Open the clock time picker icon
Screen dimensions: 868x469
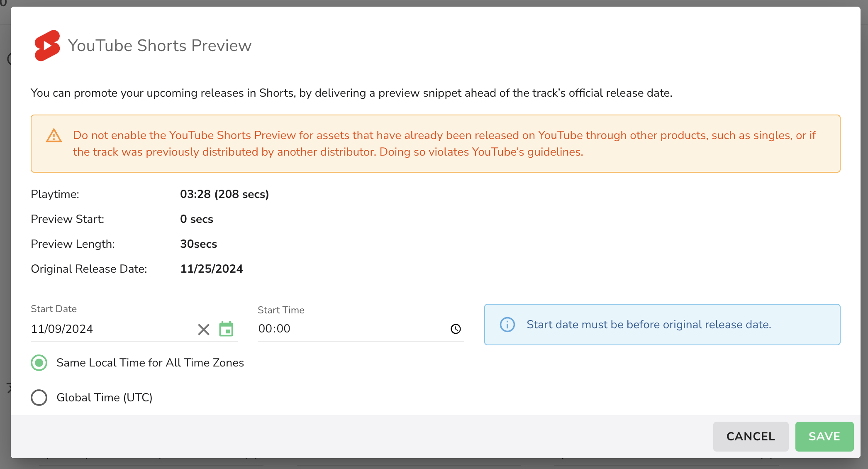click(x=456, y=329)
